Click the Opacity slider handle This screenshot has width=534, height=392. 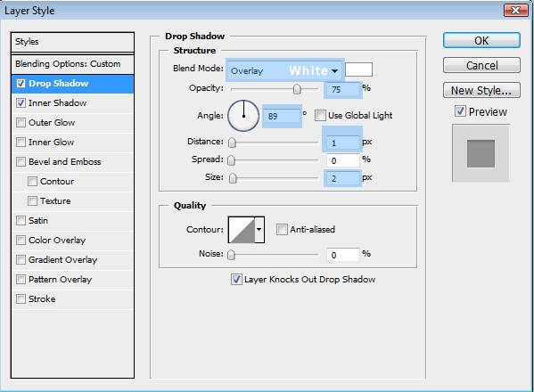click(x=297, y=89)
